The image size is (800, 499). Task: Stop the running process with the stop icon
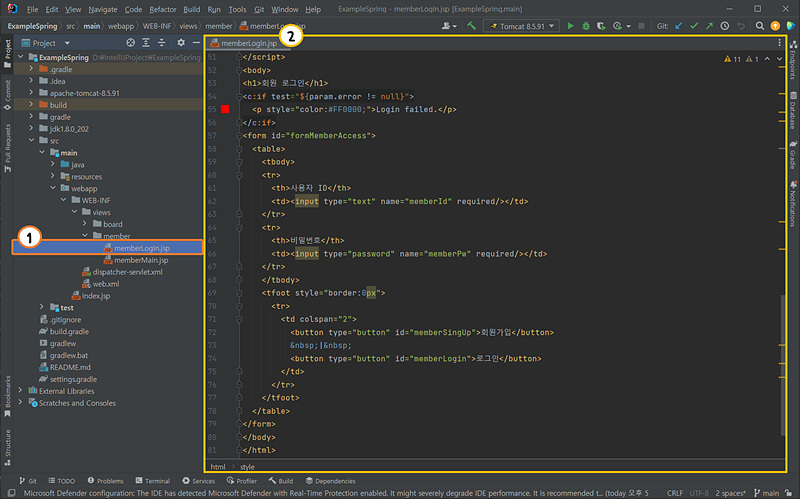point(641,26)
